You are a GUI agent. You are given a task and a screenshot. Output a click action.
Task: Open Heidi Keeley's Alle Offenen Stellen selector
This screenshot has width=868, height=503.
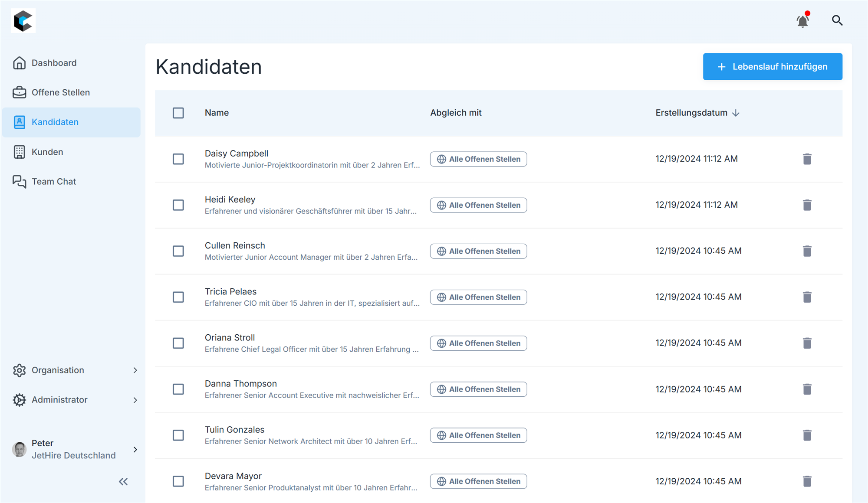coord(478,205)
